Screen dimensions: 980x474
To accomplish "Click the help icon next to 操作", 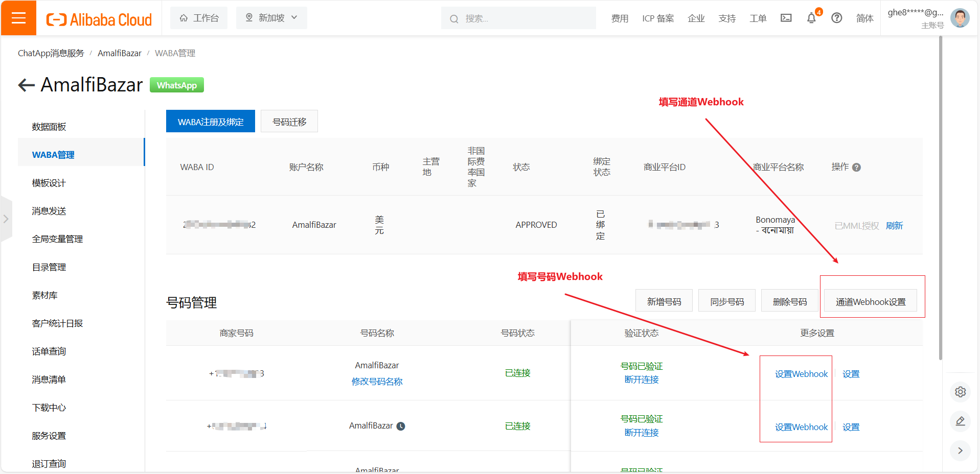I will (x=857, y=168).
